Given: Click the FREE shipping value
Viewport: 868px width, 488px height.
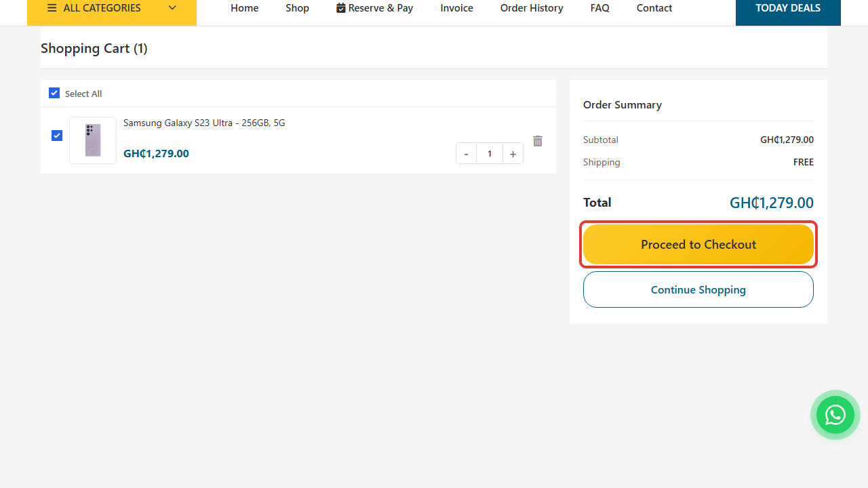Looking at the screenshot, I should (804, 162).
